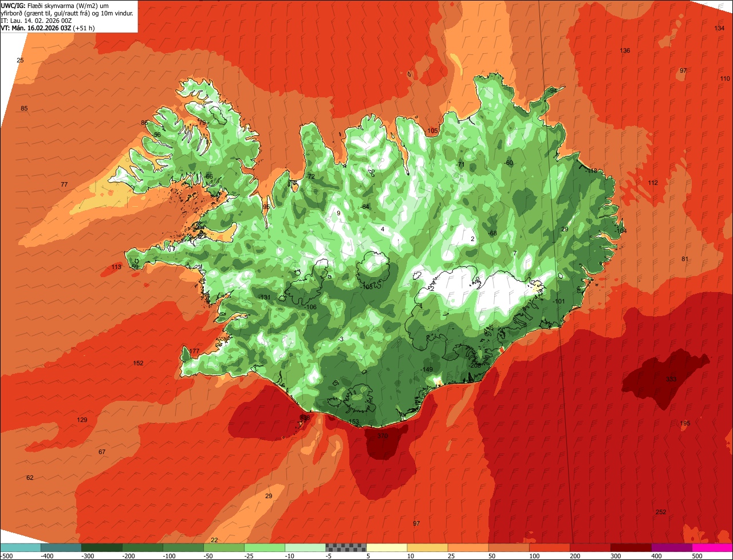
Task: Select the legend swatch between -100 and -50
Action: (183, 547)
